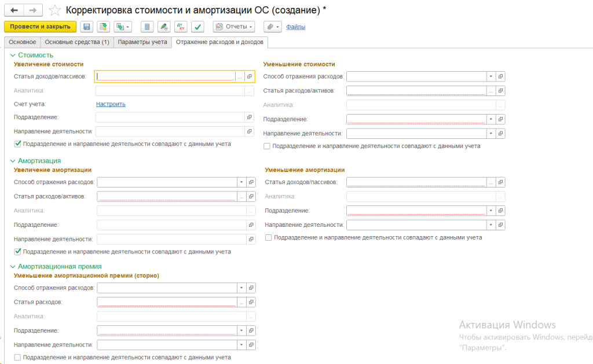Mark document as favorite with star icon
Screen dimensions: 593x364
click(x=54, y=10)
